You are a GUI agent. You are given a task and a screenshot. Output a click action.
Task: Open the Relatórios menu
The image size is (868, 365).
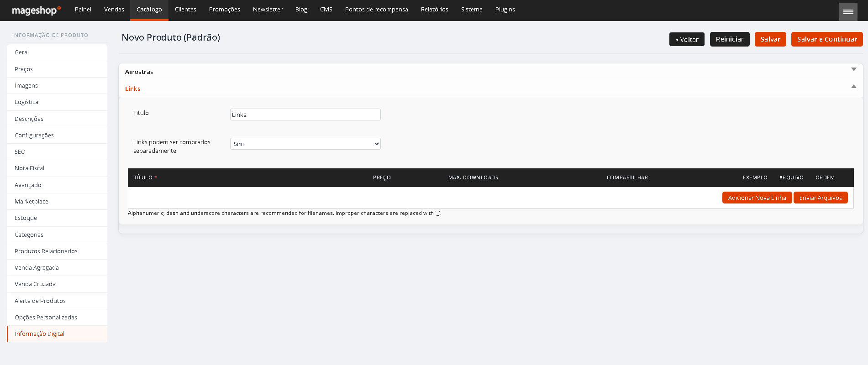pos(434,10)
